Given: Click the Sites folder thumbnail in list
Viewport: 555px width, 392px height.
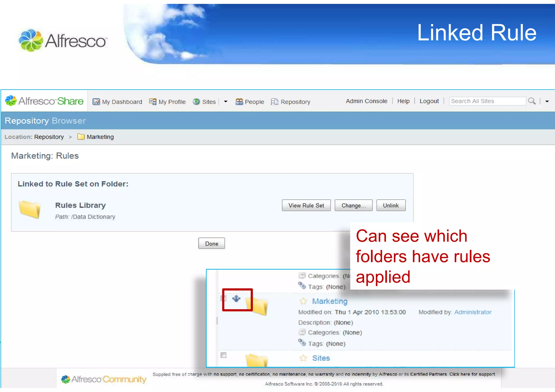Looking at the screenshot, I should coord(257,360).
